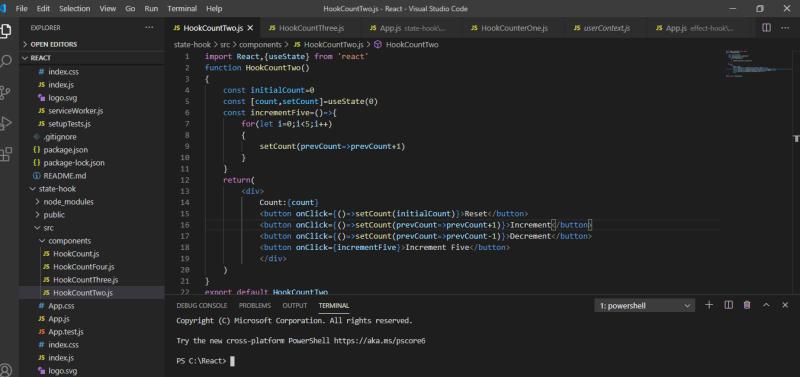Click the VS Code logo icon

point(3,9)
